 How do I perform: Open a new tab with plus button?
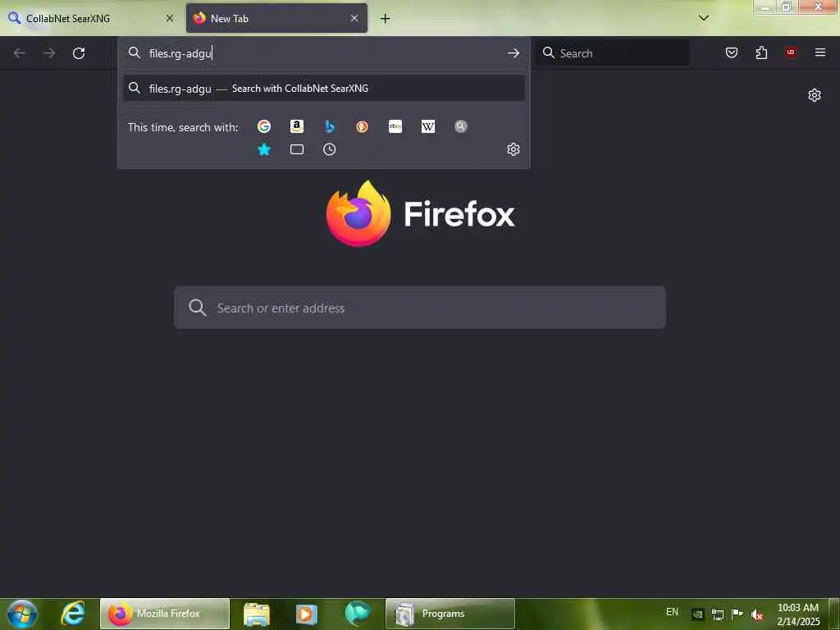[x=386, y=19]
